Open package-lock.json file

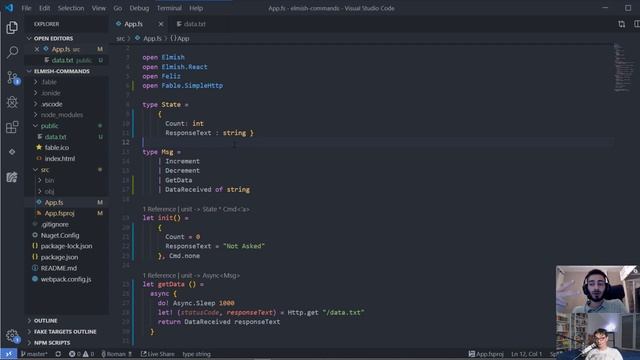coord(66,246)
